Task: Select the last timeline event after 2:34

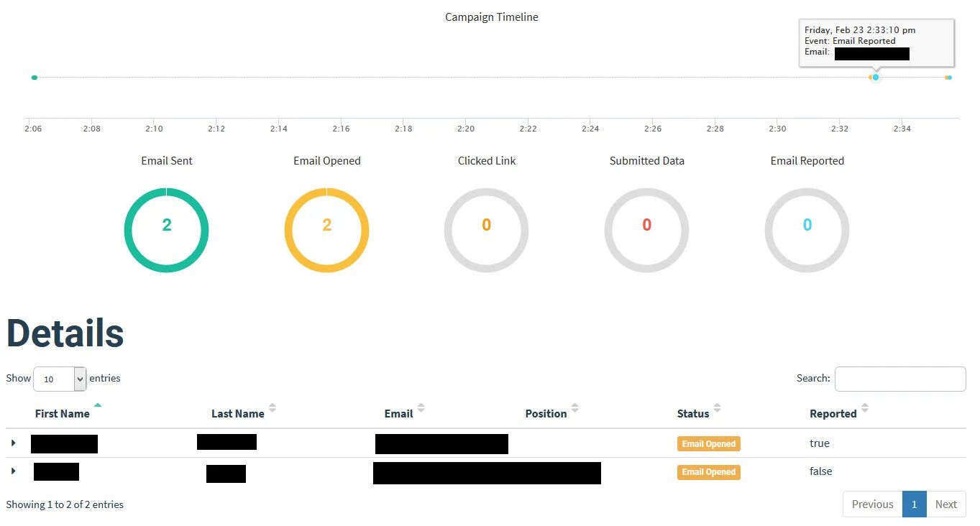Action: pos(949,77)
